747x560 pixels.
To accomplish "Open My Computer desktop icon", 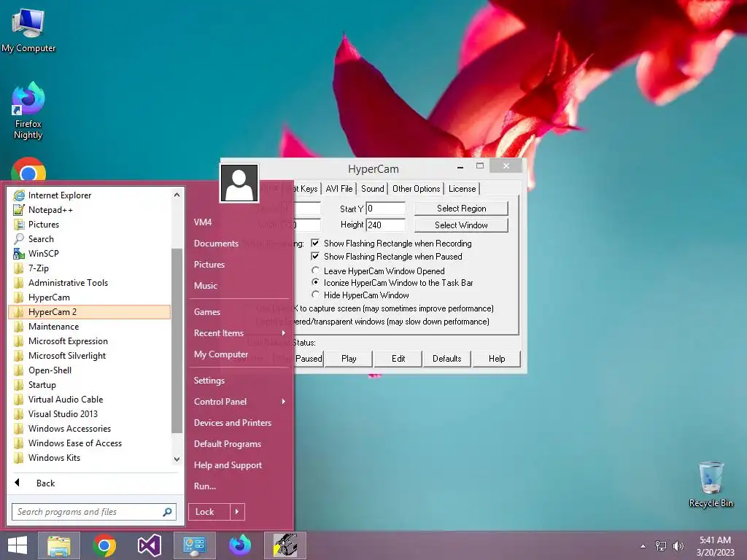I will [x=28, y=31].
